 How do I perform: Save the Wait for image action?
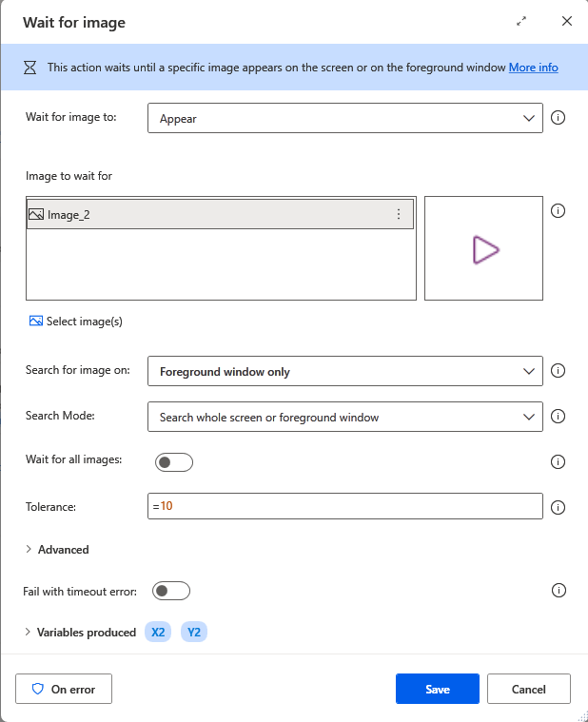[x=438, y=689]
